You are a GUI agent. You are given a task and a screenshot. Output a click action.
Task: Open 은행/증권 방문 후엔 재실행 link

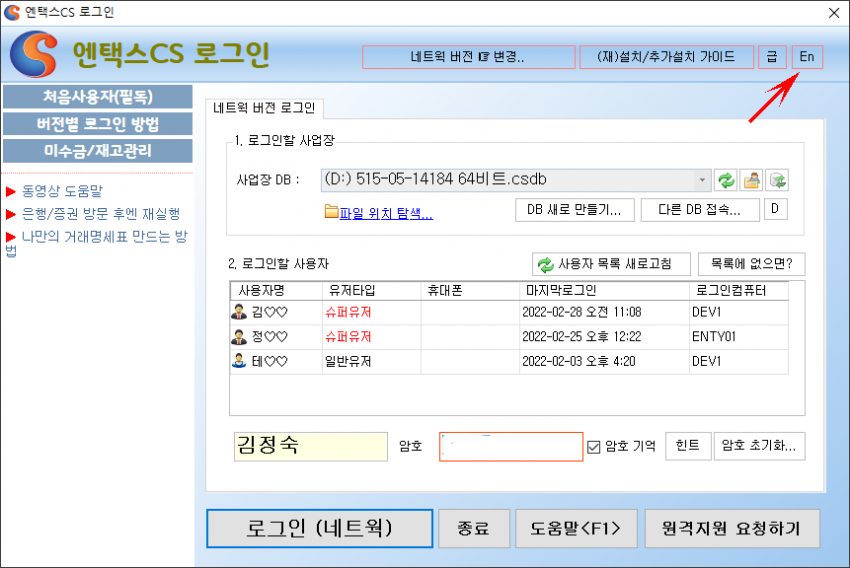click(101, 214)
